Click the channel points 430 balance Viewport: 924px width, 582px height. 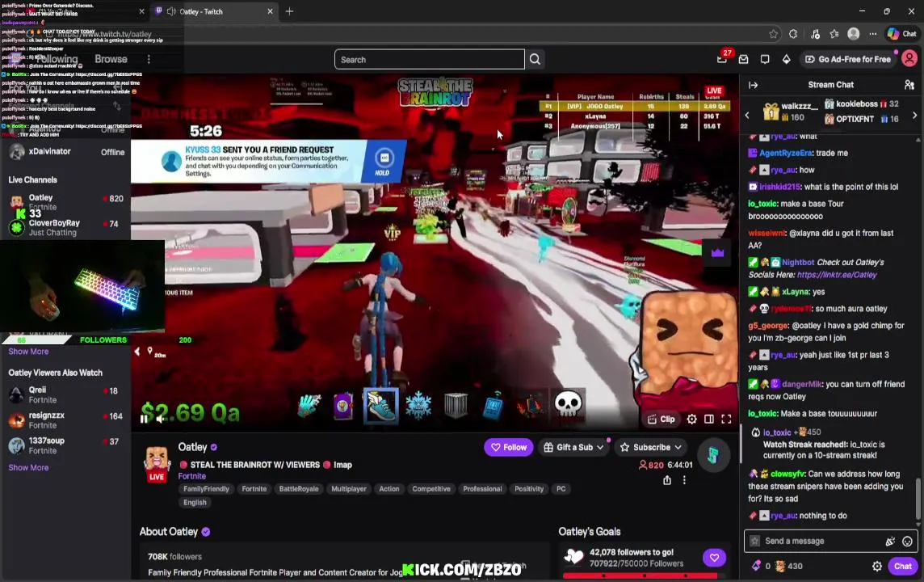[x=788, y=566]
